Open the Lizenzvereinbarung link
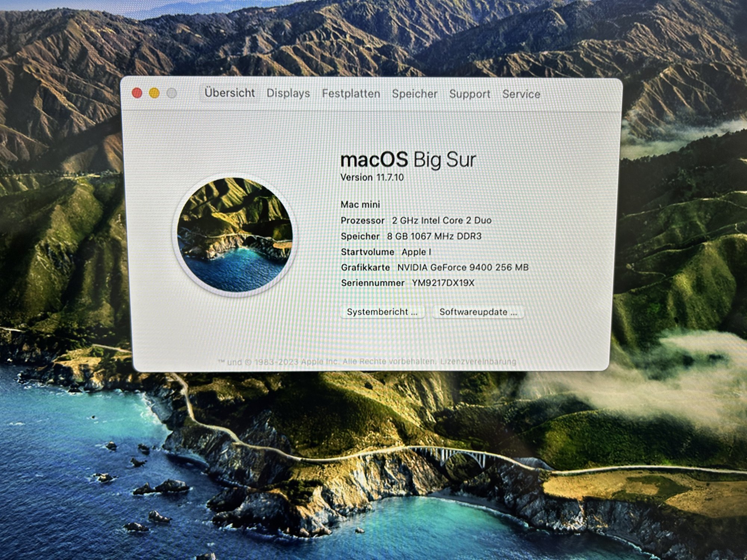Image resolution: width=747 pixels, height=560 pixels. tap(478, 361)
